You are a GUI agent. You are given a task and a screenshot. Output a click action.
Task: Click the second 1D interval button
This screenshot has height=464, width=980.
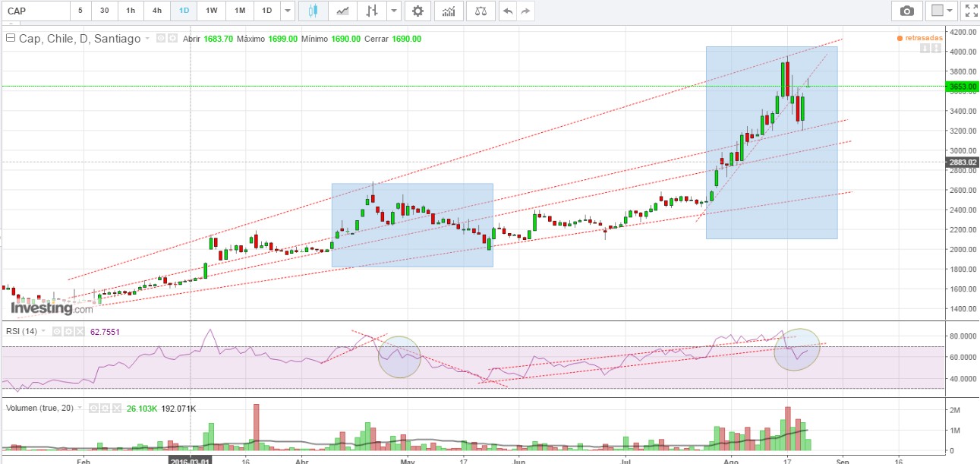pyautogui.click(x=266, y=11)
